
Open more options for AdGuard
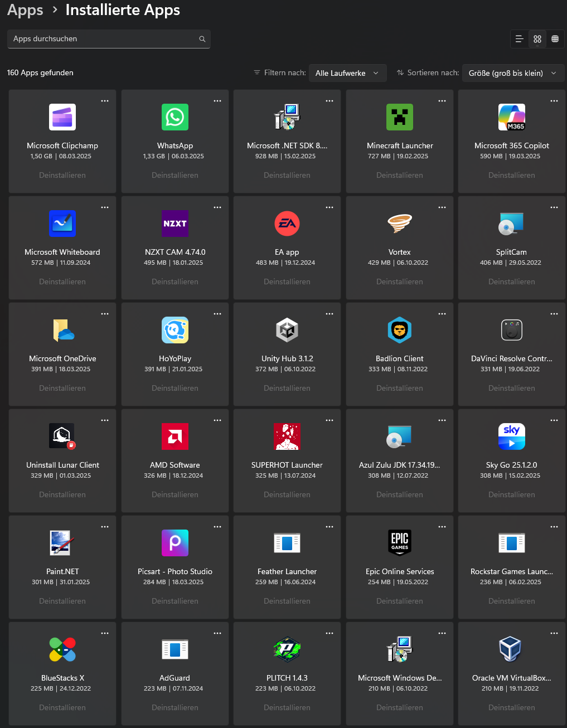(217, 633)
